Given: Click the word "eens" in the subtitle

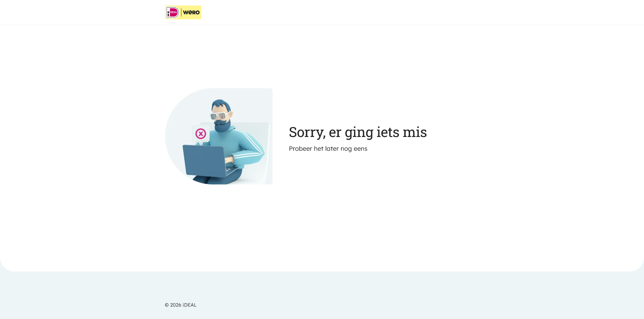Looking at the screenshot, I should (x=360, y=149).
